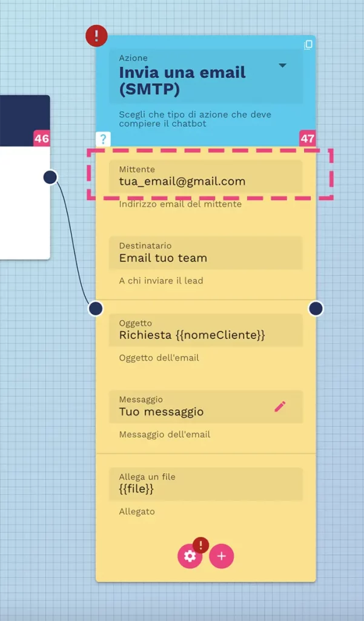The width and height of the screenshot is (364, 621).
Task: Click the pink plus add button
Action: 222,556
